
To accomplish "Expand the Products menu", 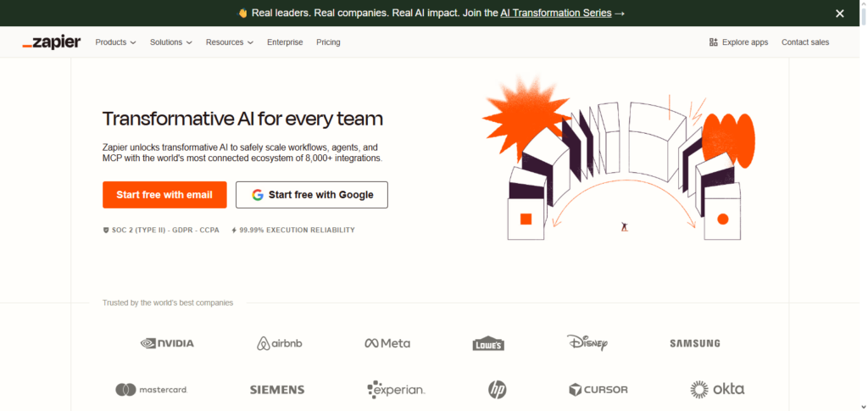I will (115, 42).
